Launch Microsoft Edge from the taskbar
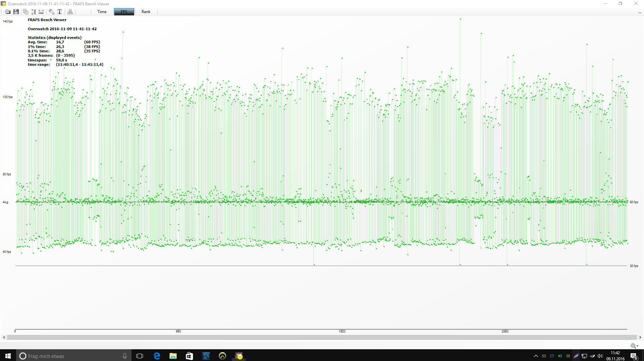 point(157,356)
